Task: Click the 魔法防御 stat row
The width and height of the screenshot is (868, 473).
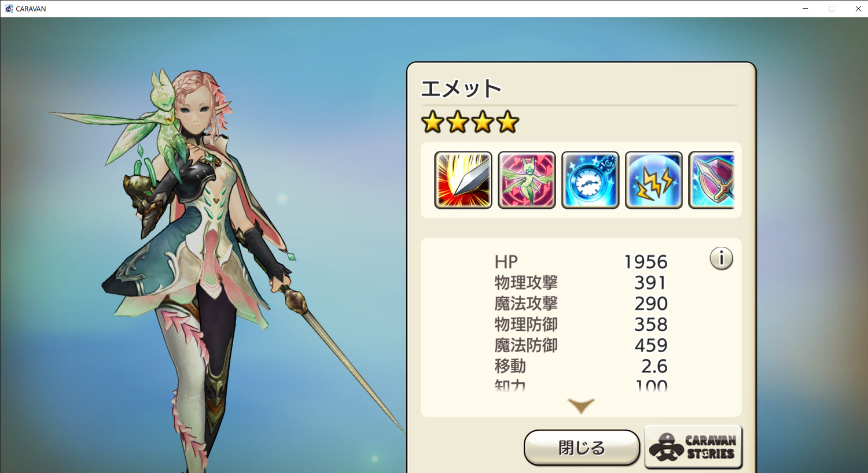Action: [x=581, y=345]
